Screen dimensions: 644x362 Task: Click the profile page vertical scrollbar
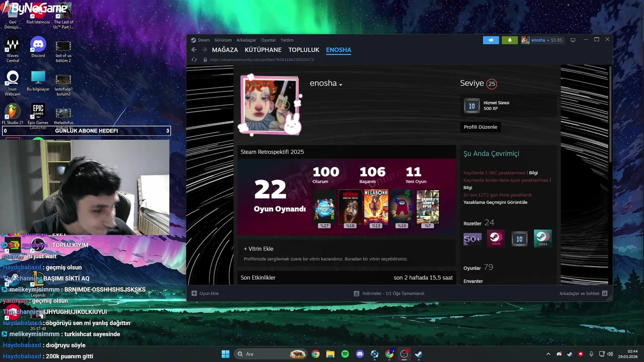(x=611, y=113)
